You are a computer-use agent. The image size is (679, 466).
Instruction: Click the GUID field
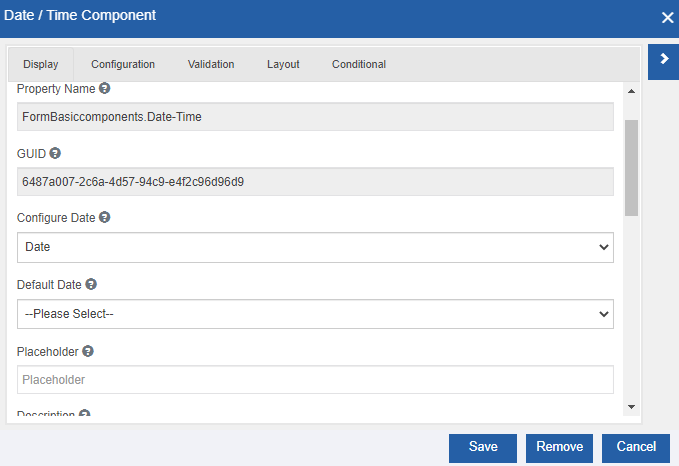tap(315, 182)
